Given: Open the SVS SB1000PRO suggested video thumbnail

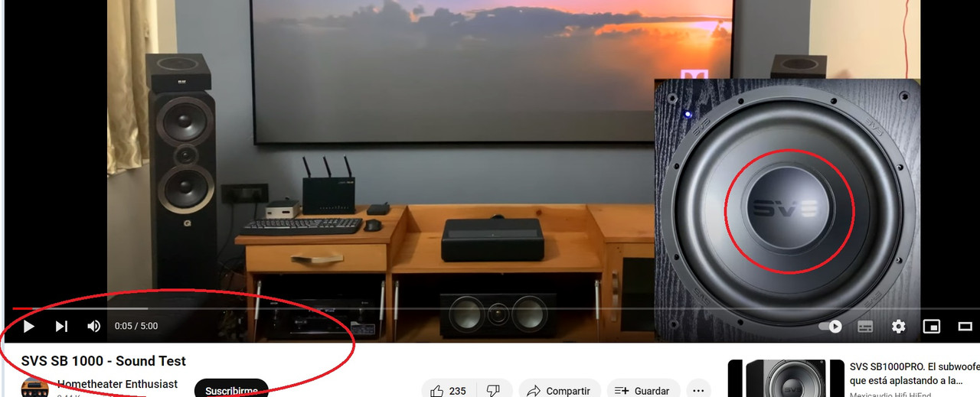Looking at the screenshot, I should (786, 378).
